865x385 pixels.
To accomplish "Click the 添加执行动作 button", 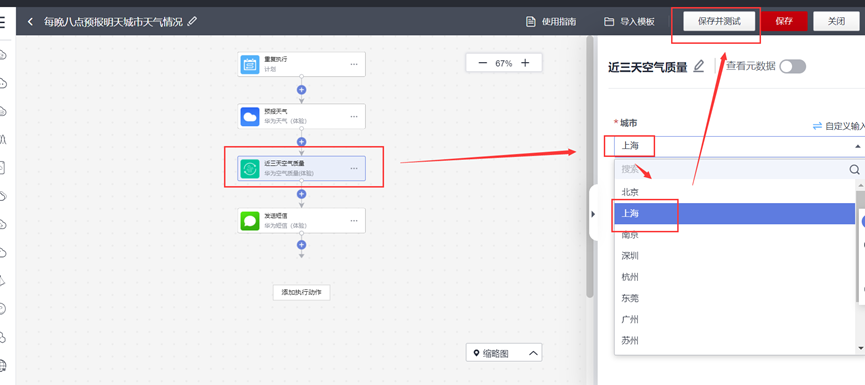I will tap(302, 292).
